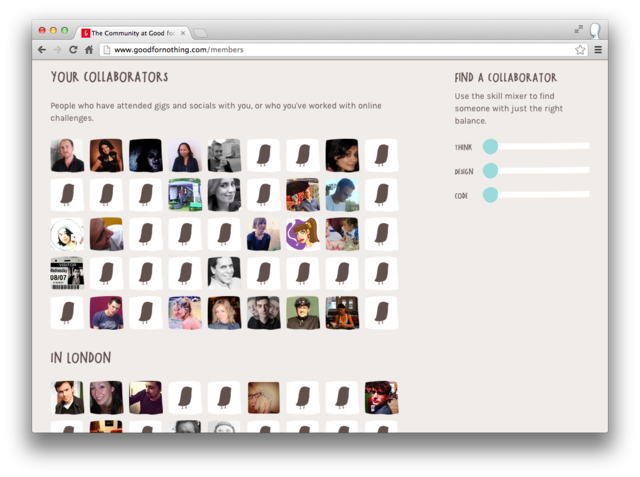Click the THINK slider handle
This screenshot has height=477, width=640.
pyautogui.click(x=490, y=146)
